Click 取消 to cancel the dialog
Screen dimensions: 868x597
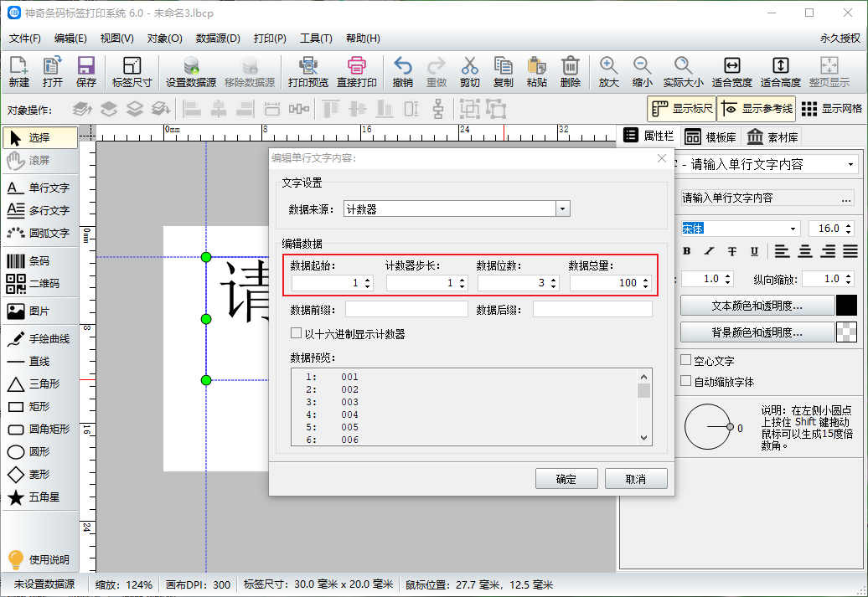pyautogui.click(x=635, y=479)
